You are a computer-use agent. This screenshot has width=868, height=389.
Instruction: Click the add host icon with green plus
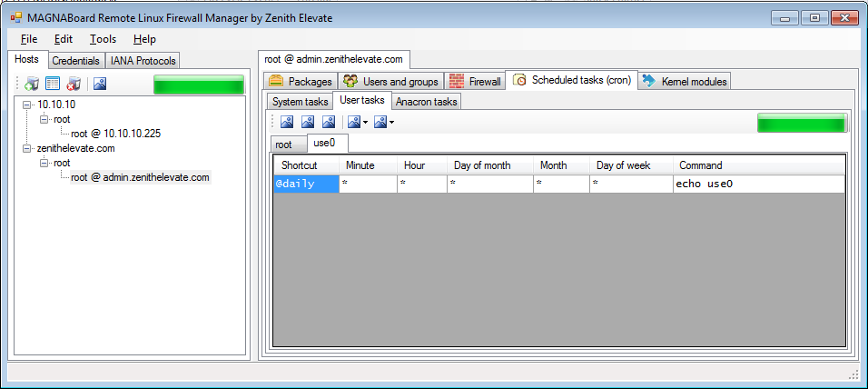[x=32, y=84]
